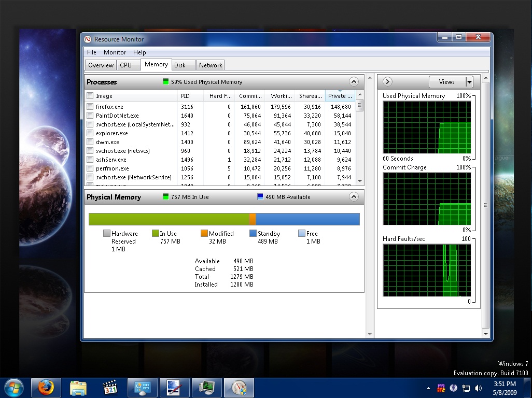Open the Views dropdown arrow
Screen dimensions: 532x398
pos(469,82)
